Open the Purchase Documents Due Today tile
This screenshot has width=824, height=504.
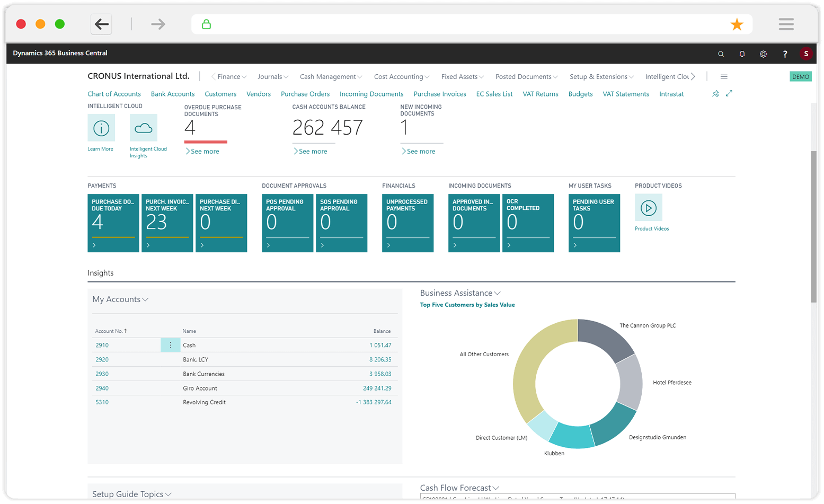pyautogui.click(x=113, y=223)
